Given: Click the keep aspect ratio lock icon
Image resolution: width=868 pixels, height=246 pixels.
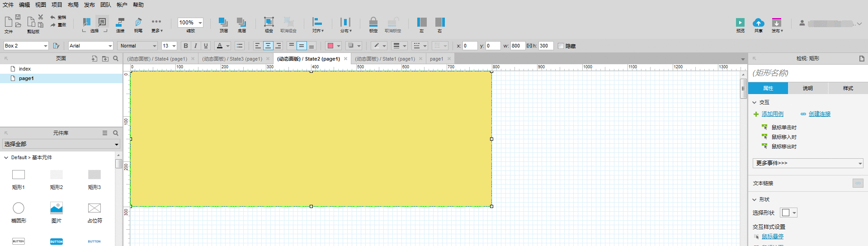Looking at the screenshot, I should coord(529,46).
